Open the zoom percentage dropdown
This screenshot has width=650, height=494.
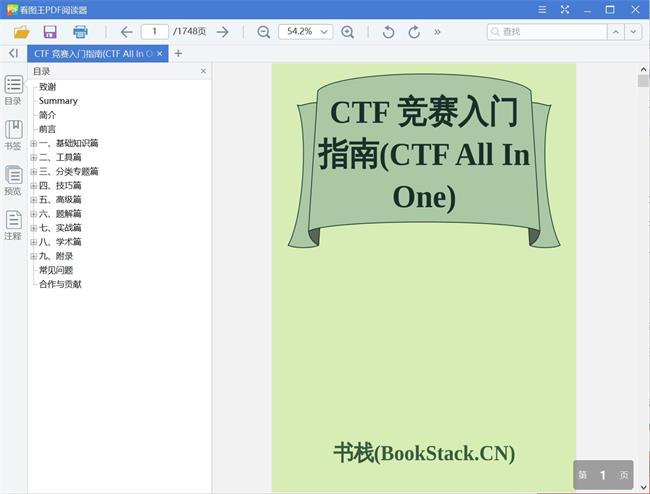324,32
